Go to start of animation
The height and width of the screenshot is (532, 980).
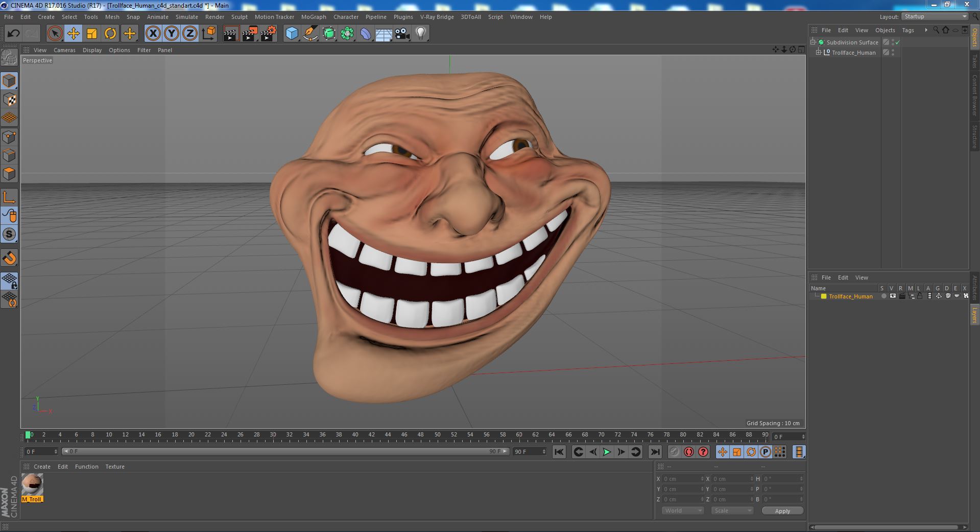click(559, 452)
